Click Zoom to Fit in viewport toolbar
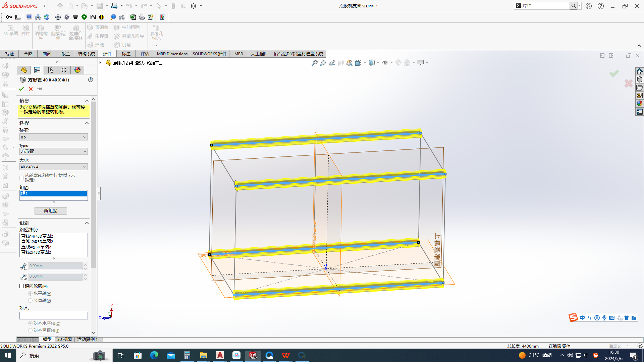644x362 pixels. click(314, 63)
